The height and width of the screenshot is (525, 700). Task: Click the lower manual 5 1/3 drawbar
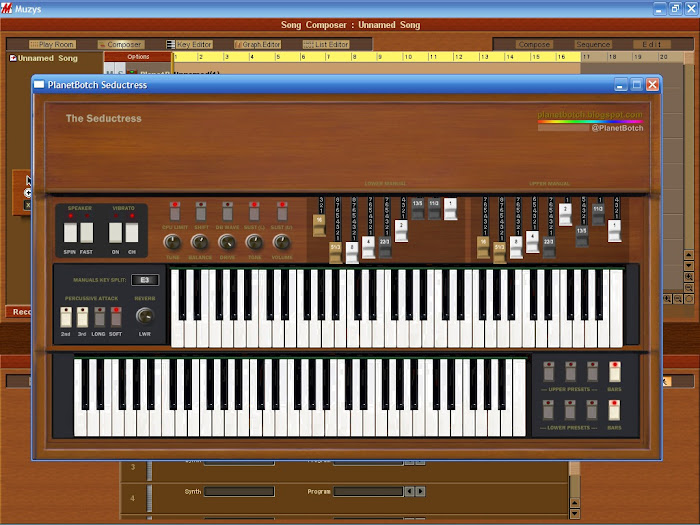click(x=336, y=252)
